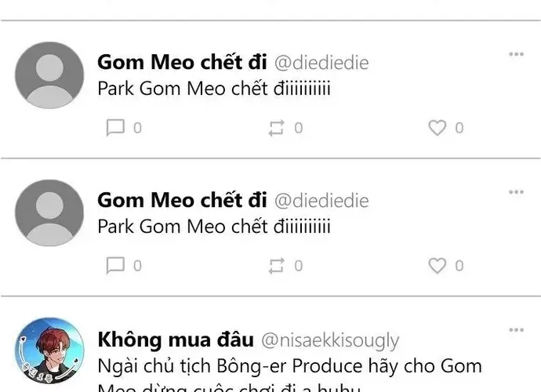Retweet the second Gom Meo chết đi post
The height and width of the screenshot is (392, 541).
(276, 266)
